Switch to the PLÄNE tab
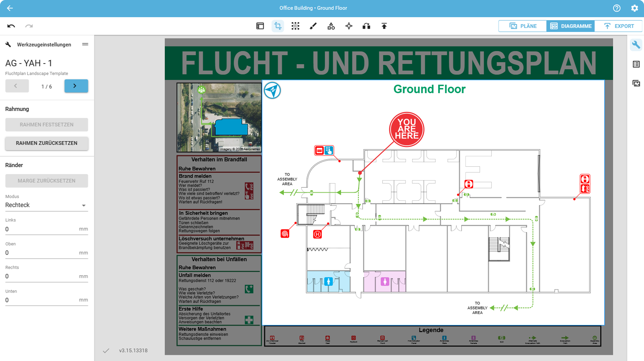 click(x=523, y=26)
